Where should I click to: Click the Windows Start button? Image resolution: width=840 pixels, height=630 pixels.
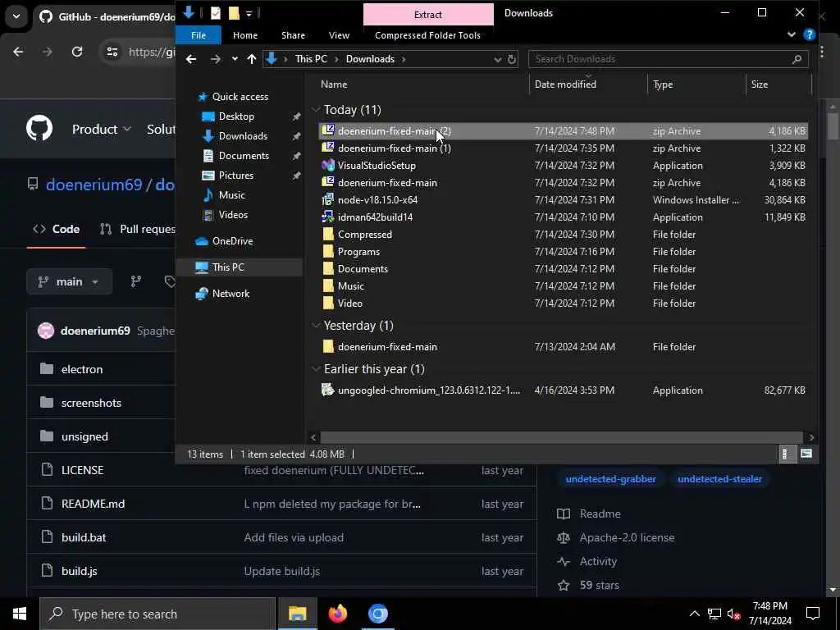tap(20, 614)
